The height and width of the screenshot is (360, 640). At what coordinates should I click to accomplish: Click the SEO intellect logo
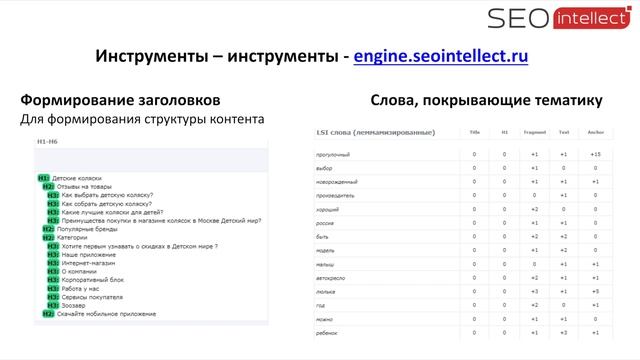[560, 18]
